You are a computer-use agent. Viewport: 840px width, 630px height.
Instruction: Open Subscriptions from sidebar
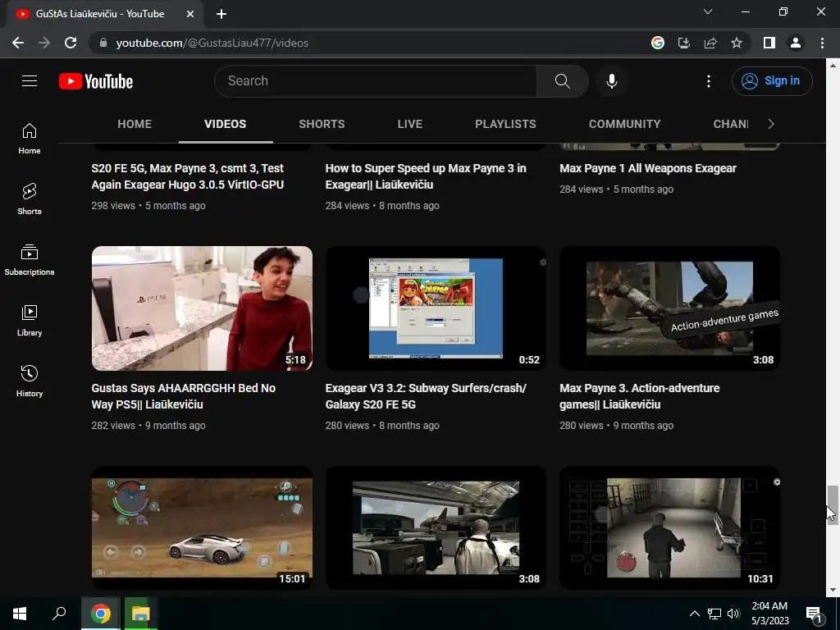[x=30, y=260]
